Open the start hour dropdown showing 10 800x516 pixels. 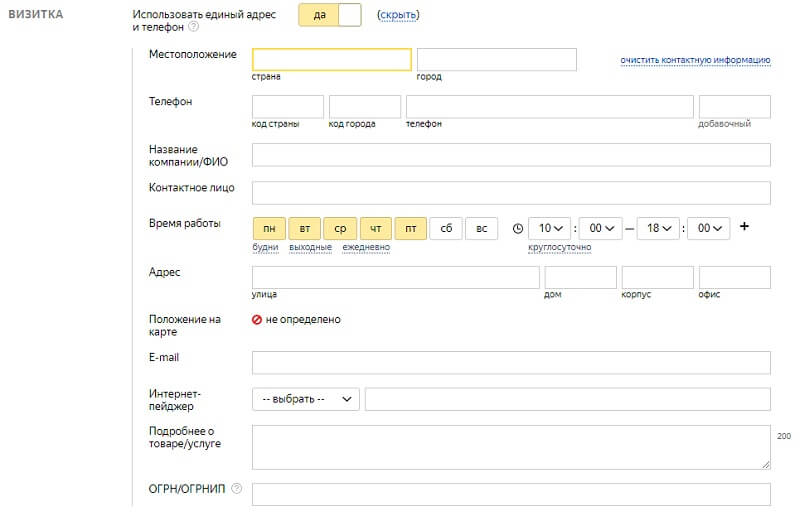pyautogui.click(x=548, y=228)
